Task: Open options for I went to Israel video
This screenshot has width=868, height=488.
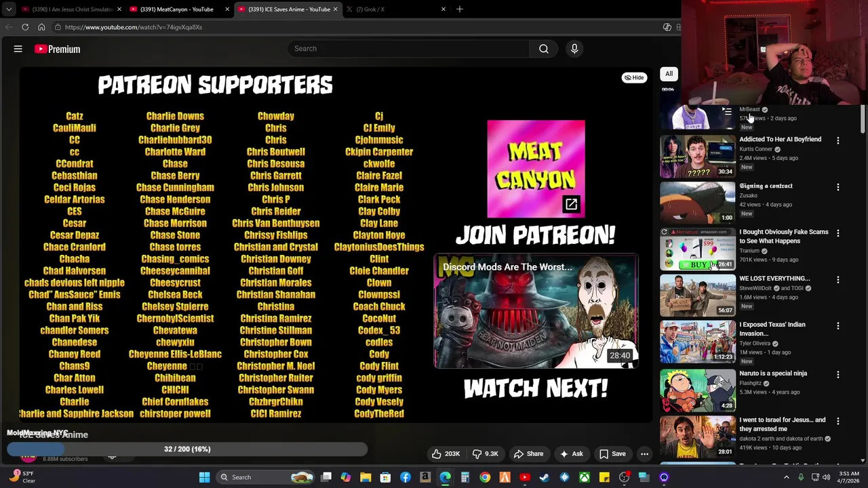Action: click(838, 422)
